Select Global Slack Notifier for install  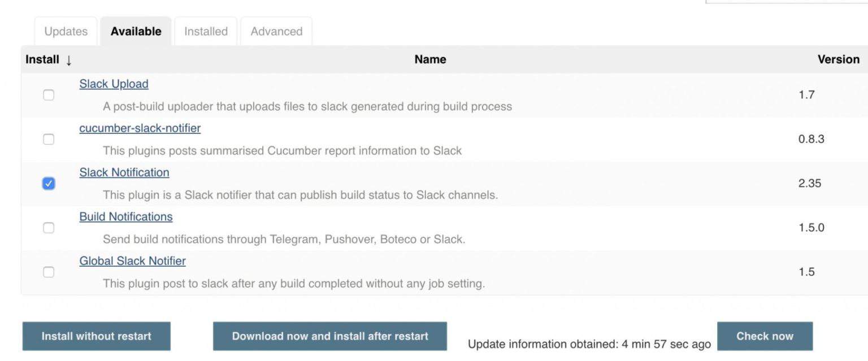coord(49,272)
